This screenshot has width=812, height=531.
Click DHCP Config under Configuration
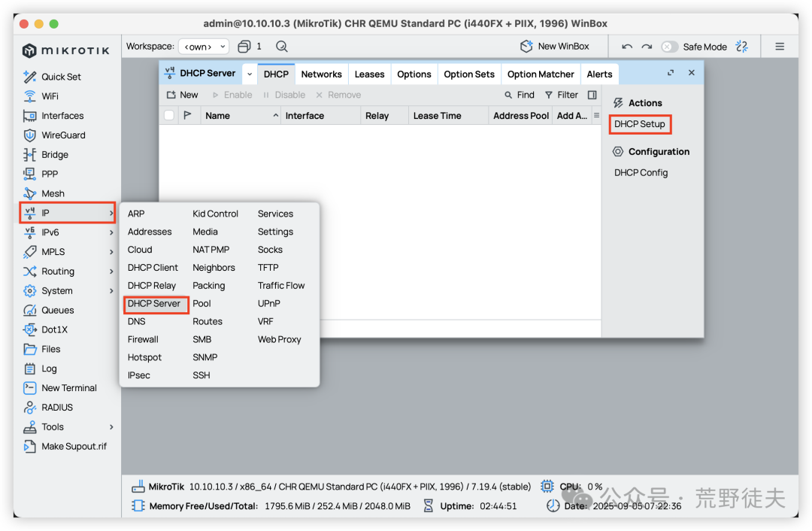click(x=641, y=172)
